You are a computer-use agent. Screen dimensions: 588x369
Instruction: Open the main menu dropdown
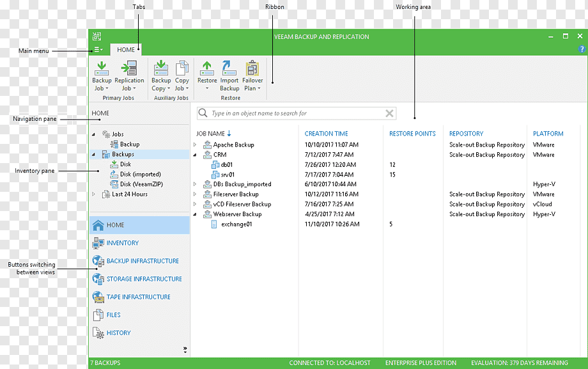pyautogui.click(x=98, y=49)
